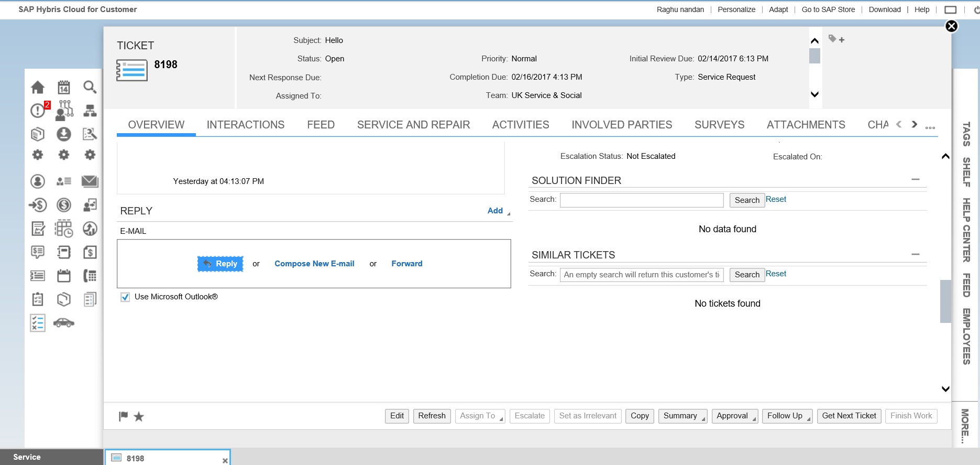Open the Employees side panel
This screenshot has width=980, height=465.
click(x=966, y=337)
